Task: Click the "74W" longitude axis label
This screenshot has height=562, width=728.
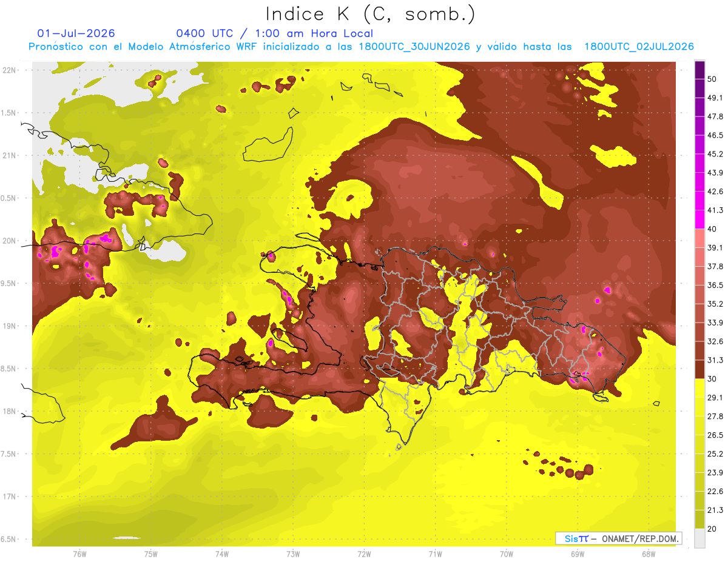Action: click(x=222, y=554)
